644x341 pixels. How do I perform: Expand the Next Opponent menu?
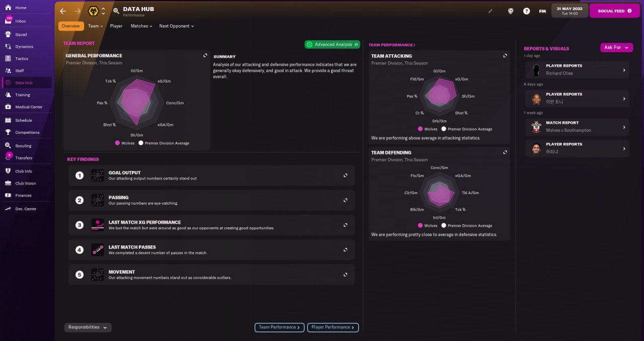pyautogui.click(x=176, y=26)
